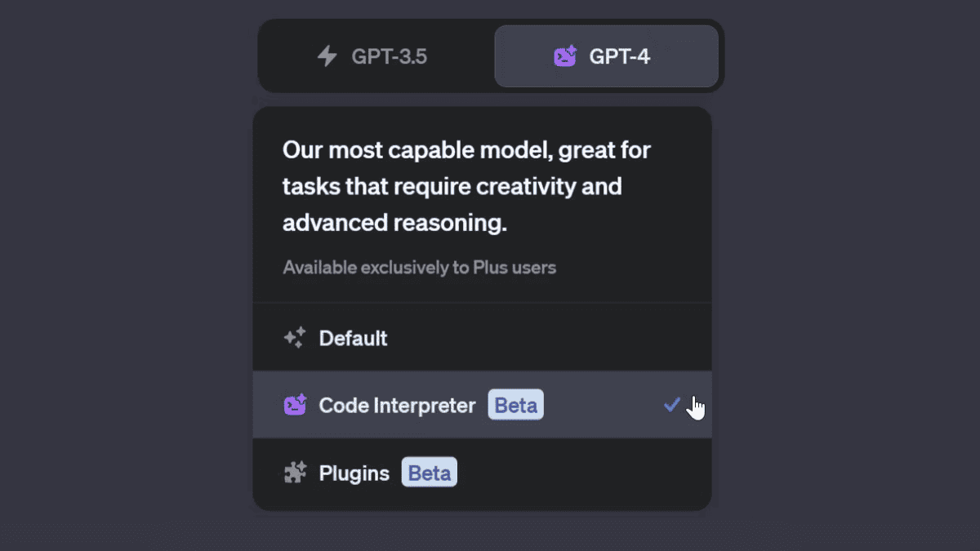This screenshot has width=980, height=551.
Task: Click the Beta badge beside Code Interpreter
Action: click(515, 404)
